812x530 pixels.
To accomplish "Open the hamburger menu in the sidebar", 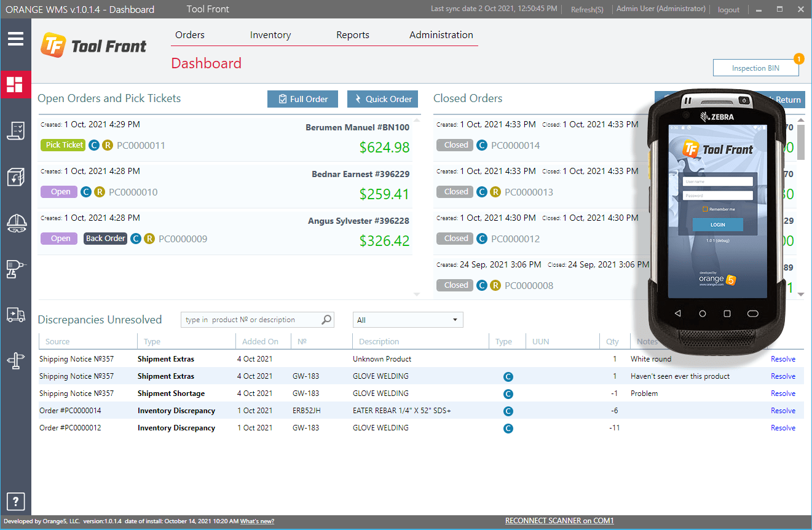I will pyautogui.click(x=15, y=39).
